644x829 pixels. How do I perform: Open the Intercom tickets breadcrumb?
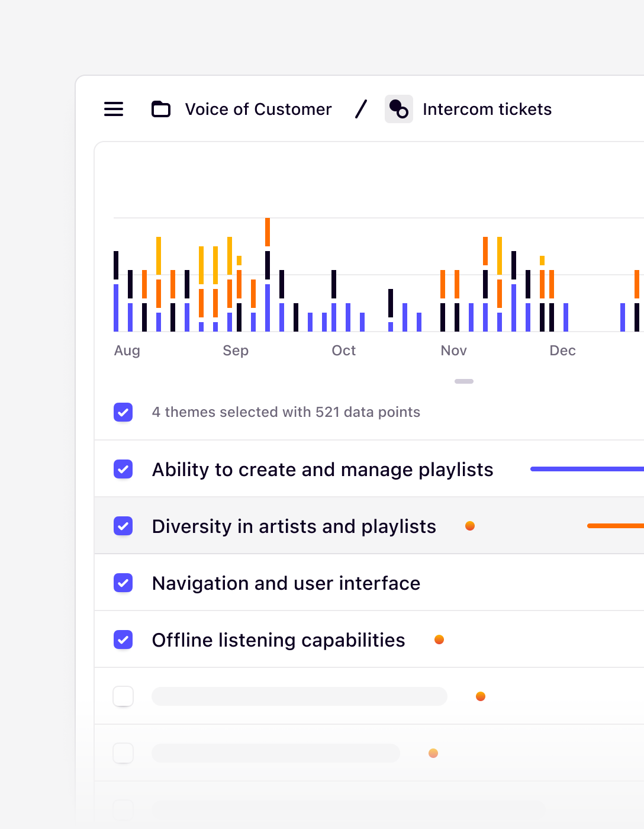487,109
